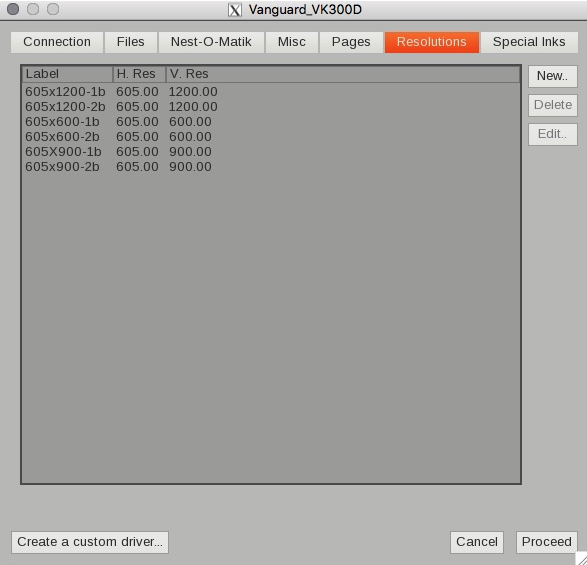Switch to Special Inks tab
587x565 pixels.
click(x=529, y=42)
